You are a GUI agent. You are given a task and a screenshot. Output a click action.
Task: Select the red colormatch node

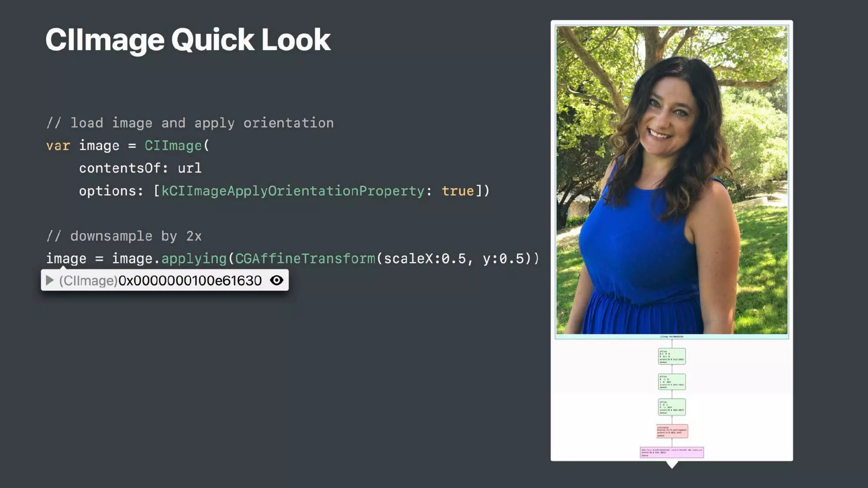(x=672, y=431)
